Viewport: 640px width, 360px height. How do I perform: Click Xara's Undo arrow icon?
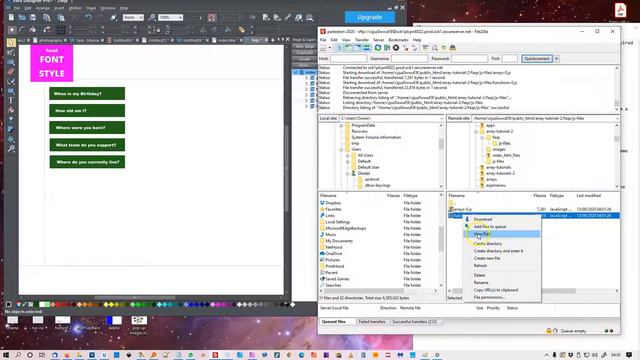tap(88, 18)
